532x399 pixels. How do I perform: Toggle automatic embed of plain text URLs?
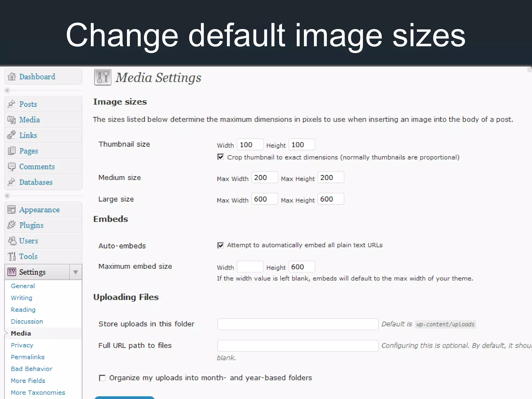click(x=220, y=245)
